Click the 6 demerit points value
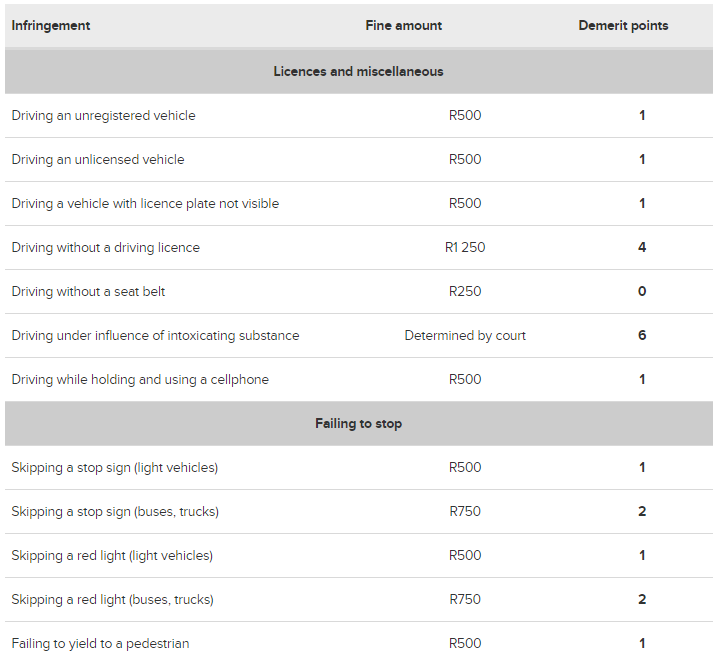The height and width of the screenshot is (665, 718). 642,335
